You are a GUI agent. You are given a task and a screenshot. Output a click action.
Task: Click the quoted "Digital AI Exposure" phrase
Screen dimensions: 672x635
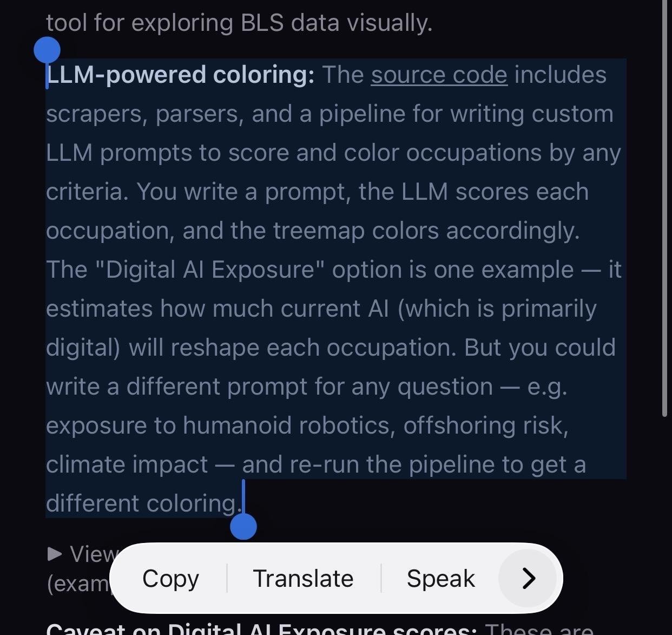[209, 270]
